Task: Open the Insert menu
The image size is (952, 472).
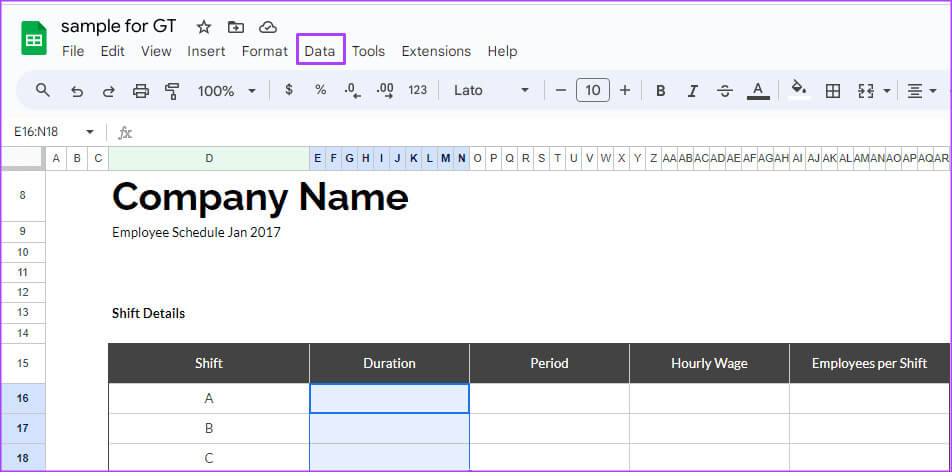Action: [206, 51]
